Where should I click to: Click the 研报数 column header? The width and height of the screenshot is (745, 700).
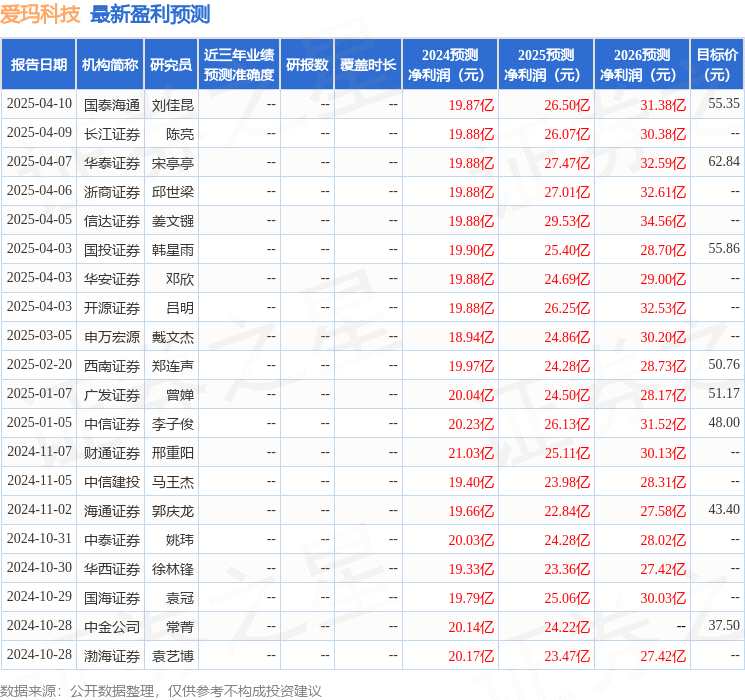pyautogui.click(x=307, y=65)
